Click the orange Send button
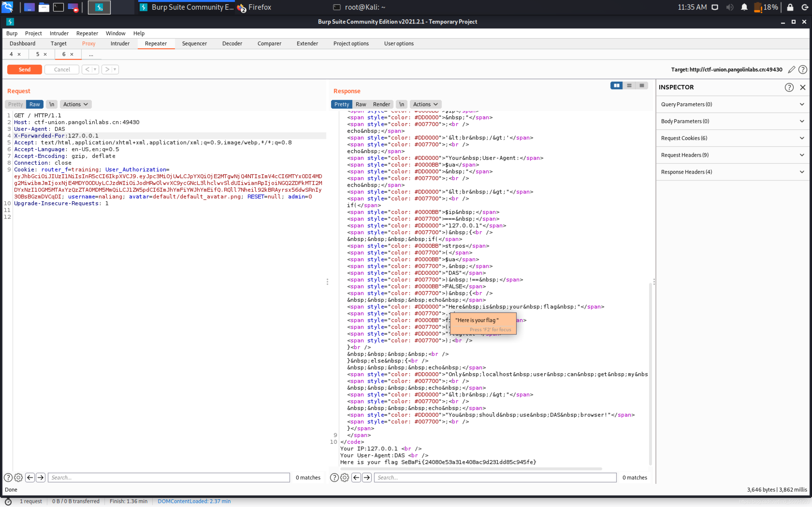812x507 pixels. 25,69
